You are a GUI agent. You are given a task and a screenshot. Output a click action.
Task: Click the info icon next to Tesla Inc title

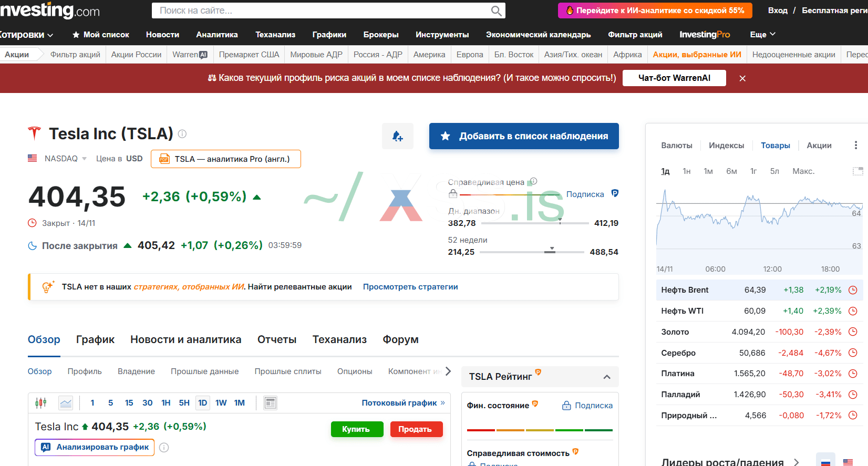(182, 134)
